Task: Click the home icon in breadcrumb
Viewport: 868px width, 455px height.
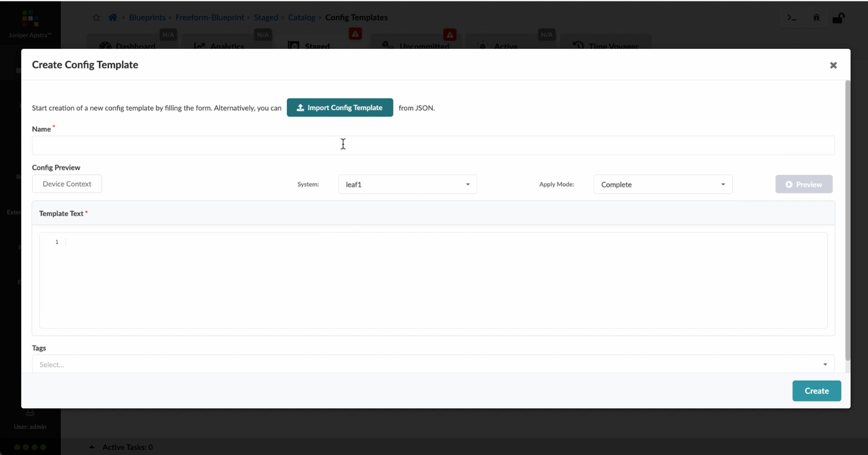Action: [x=112, y=17]
